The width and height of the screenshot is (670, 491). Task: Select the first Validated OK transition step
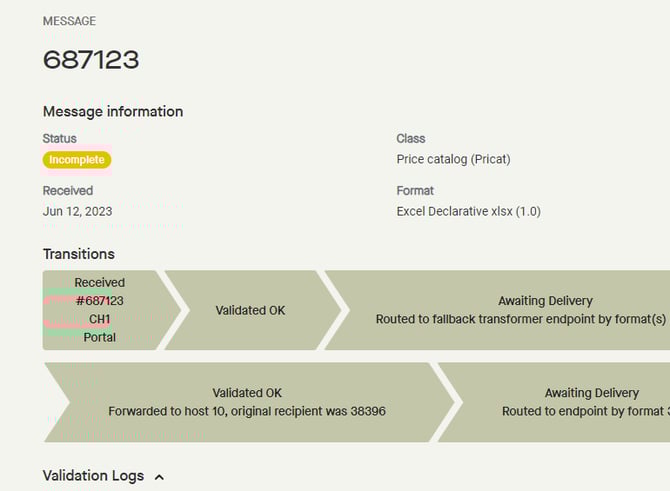click(250, 310)
